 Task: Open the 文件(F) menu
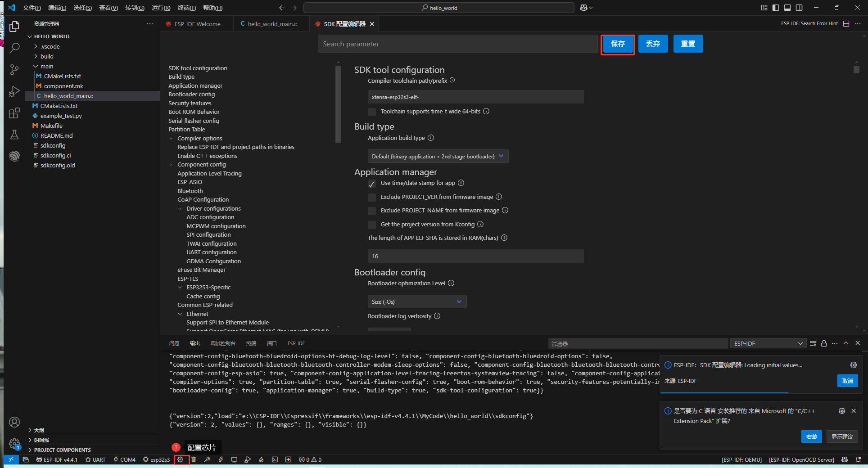(32, 8)
